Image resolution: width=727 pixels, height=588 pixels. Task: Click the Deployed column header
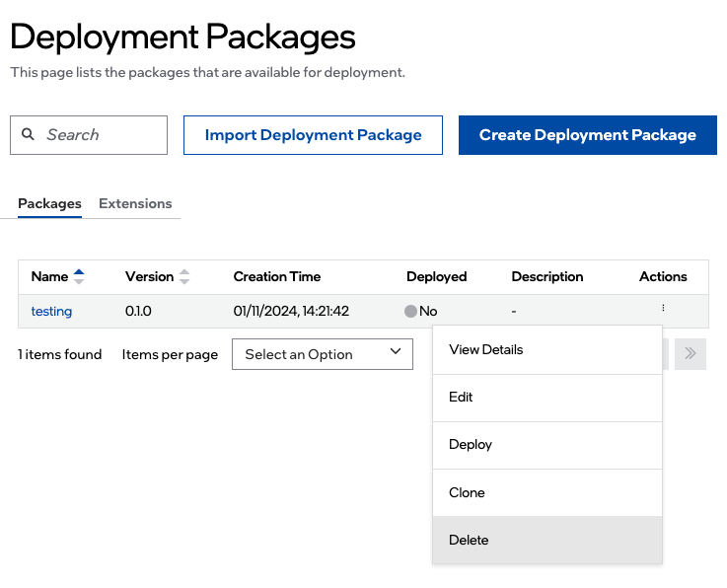[436, 277]
